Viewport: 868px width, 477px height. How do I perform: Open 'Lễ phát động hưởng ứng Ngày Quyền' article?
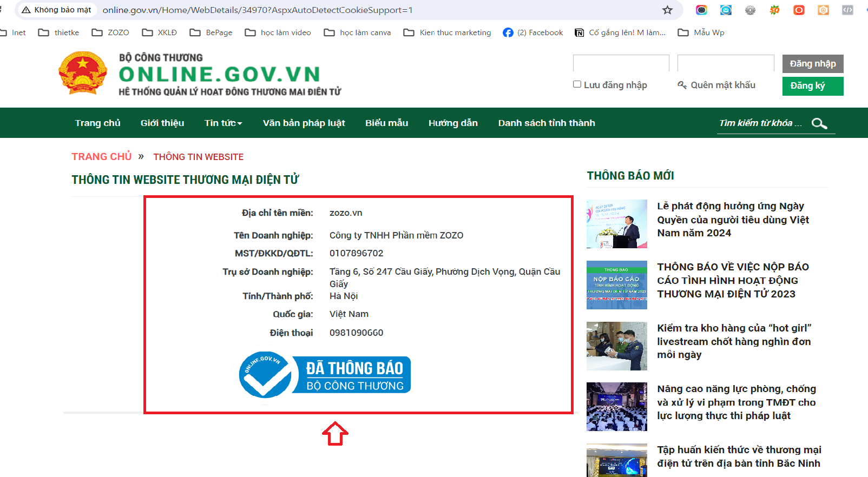[x=733, y=220]
